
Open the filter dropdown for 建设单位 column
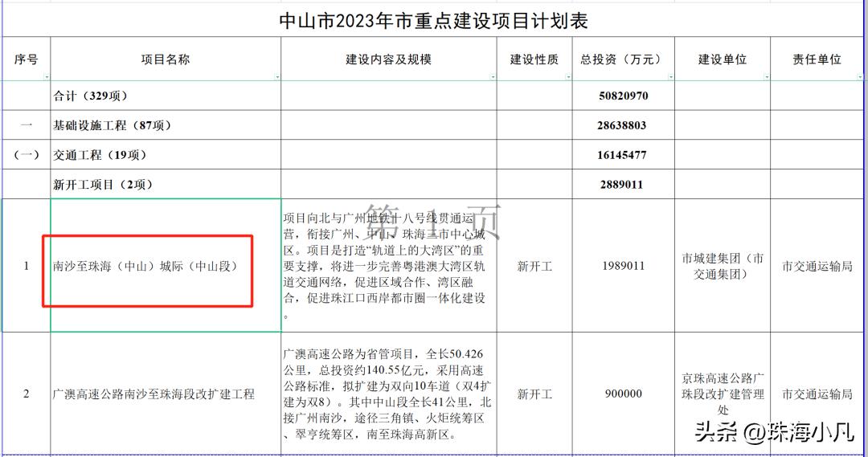tap(766, 77)
